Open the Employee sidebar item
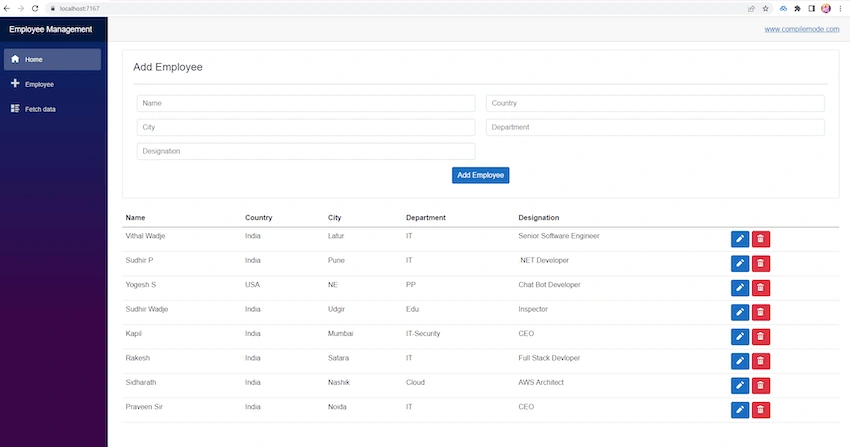The image size is (850, 447). [x=52, y=84]
